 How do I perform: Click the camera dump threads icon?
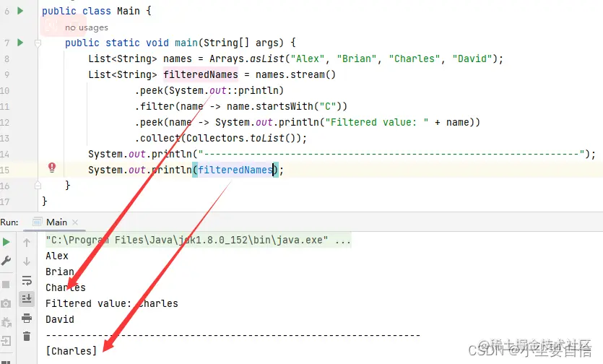click(x=6, y=303)
